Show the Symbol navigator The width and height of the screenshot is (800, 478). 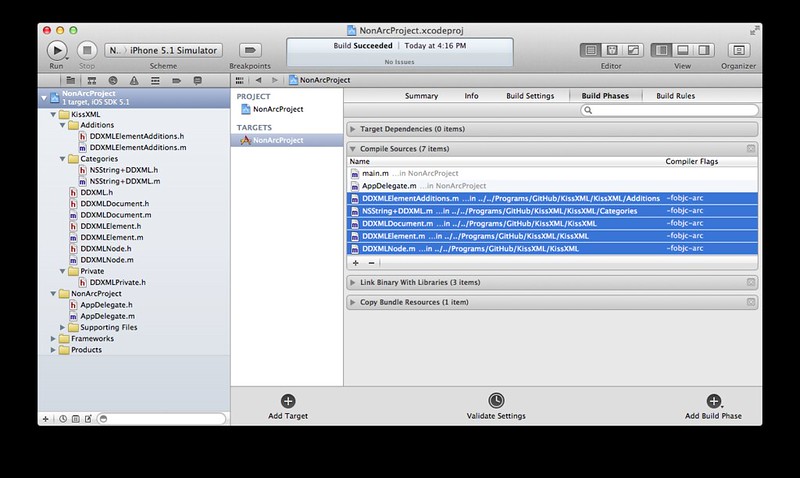coord(92,81)
